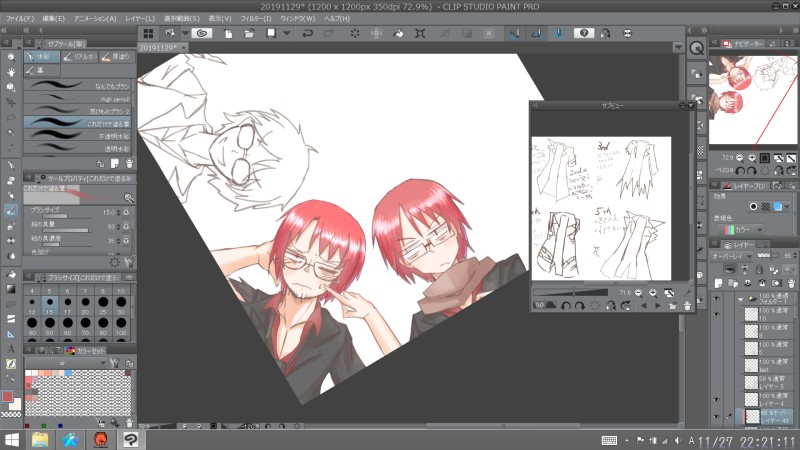Select the 墨 sub tool group
The width and height of the screenshot is (800, 450).
click(42, 70)
